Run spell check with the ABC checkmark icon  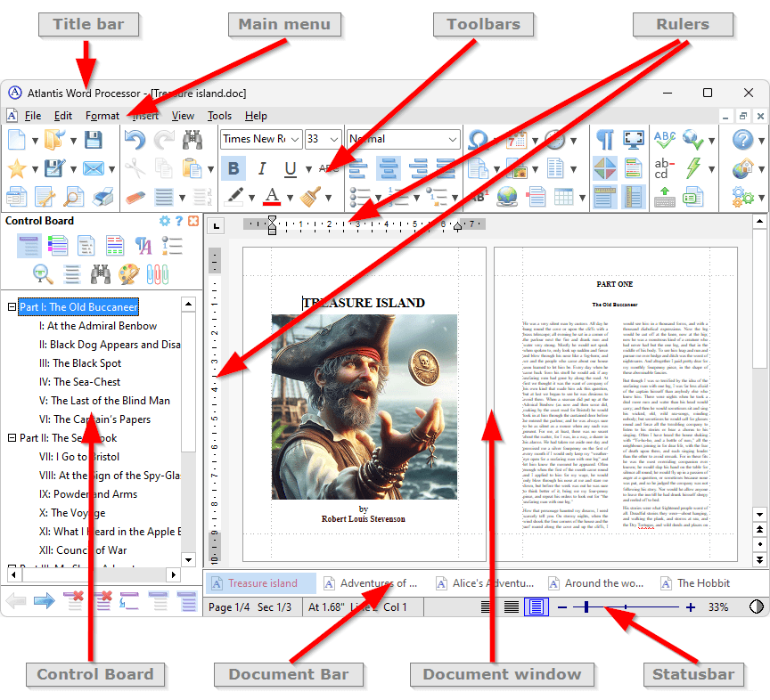point(665,140)
